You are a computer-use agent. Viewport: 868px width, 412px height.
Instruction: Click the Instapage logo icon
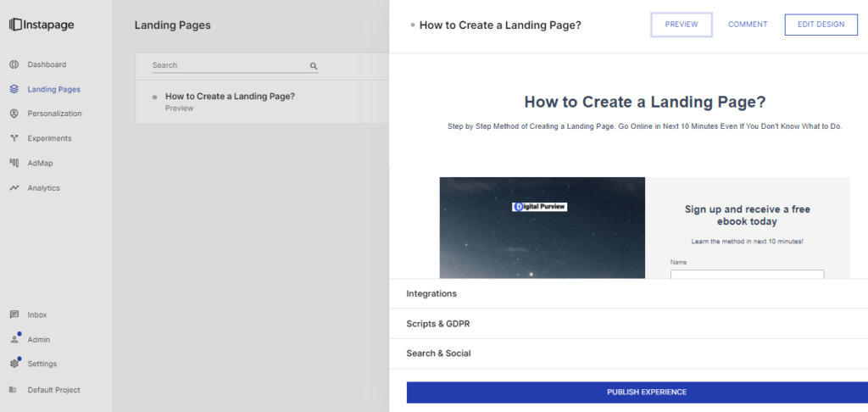point(16,25)
